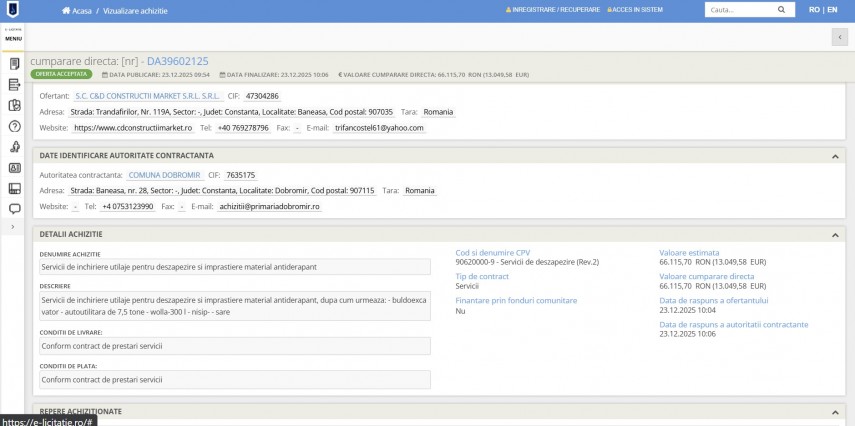Click the ID card icon in sidebar

(x=14, y=168)
